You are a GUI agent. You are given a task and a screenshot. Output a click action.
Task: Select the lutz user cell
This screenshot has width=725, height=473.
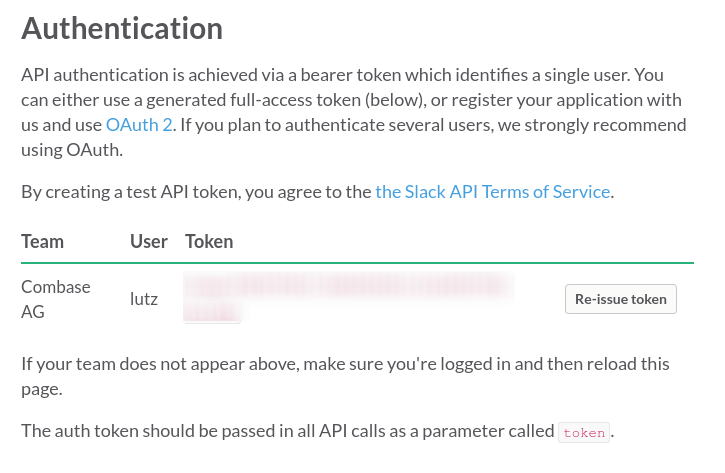(144, 299)
